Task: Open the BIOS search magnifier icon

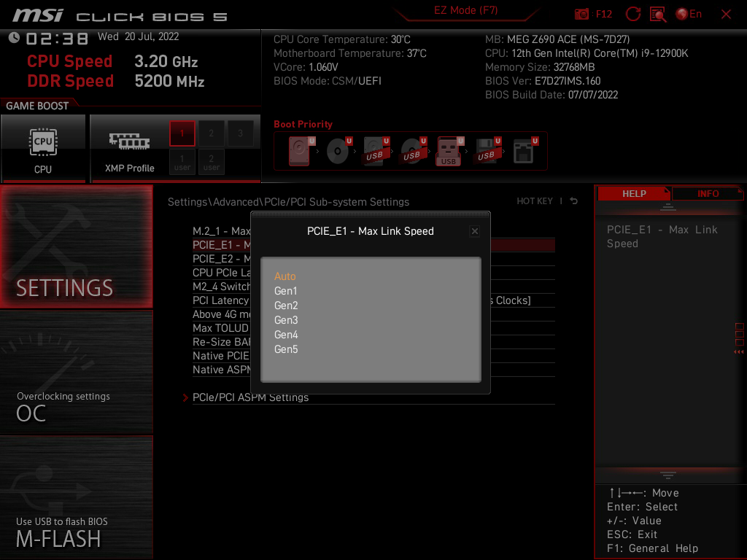Action: tap(658, 15)
